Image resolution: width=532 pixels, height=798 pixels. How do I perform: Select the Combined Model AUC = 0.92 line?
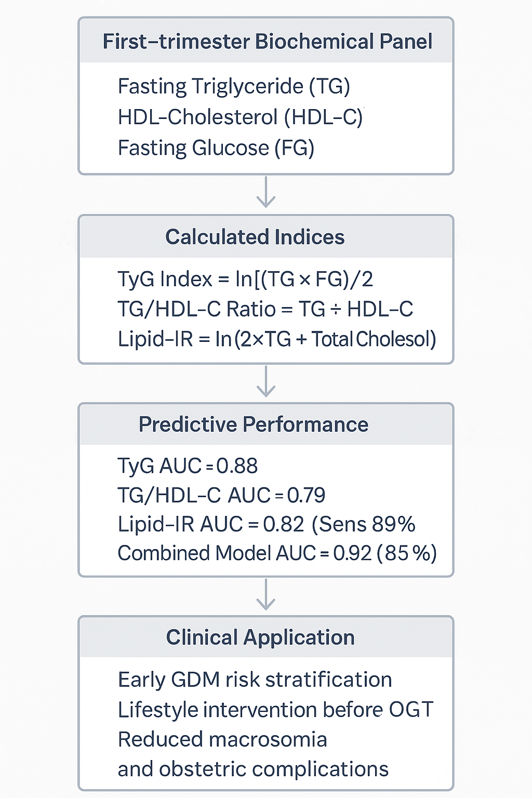click(276, 553)
